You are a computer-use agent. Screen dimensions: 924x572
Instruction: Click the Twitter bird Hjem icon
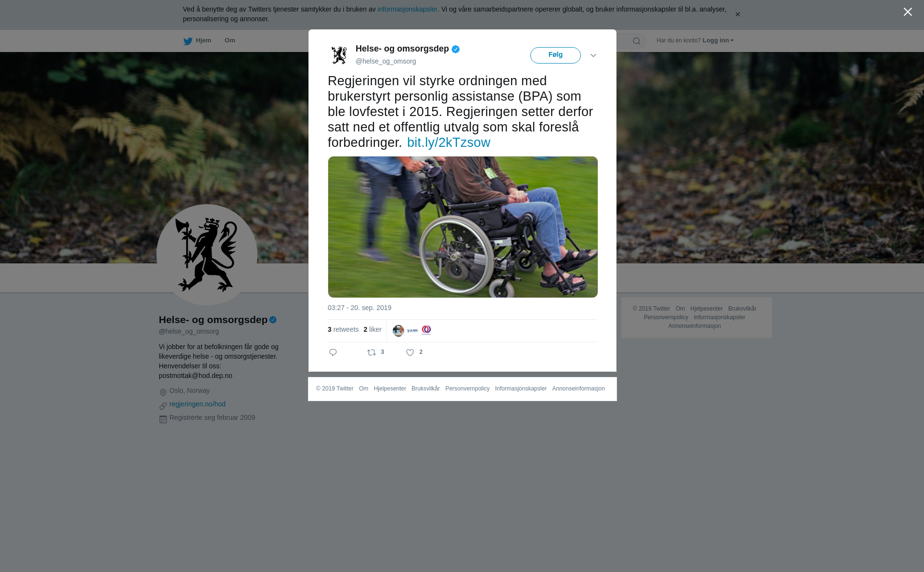point(188,41)
